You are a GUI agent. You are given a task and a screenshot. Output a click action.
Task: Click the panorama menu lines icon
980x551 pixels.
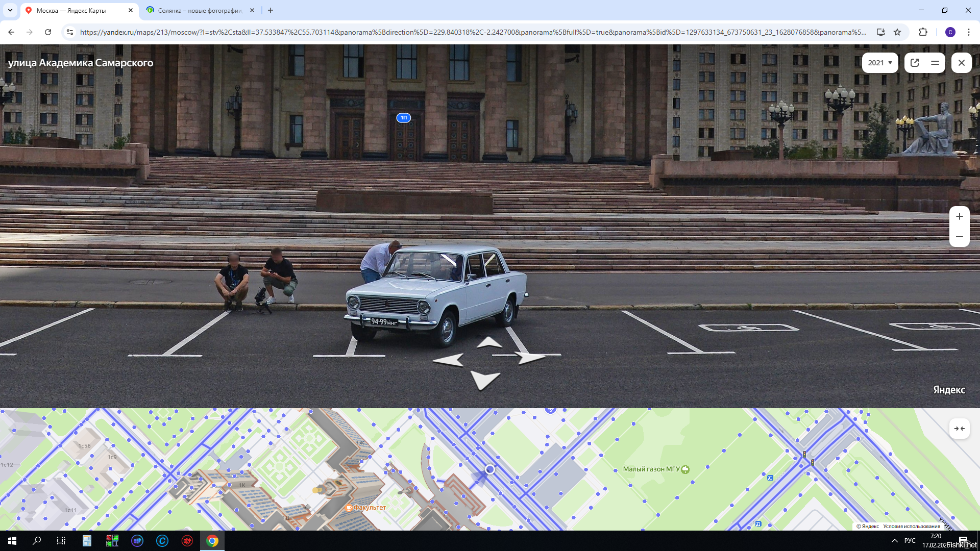(x=935, y=63)
